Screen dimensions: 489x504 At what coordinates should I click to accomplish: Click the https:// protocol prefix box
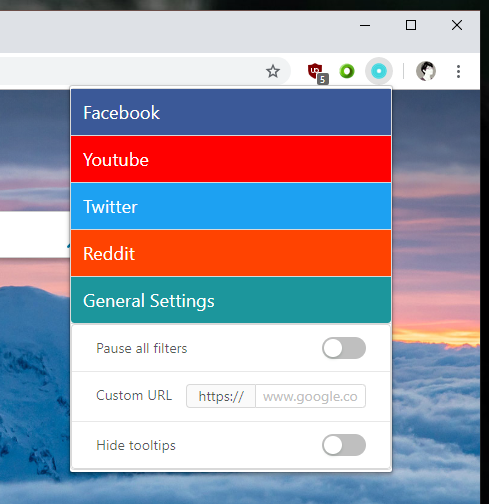click(221, 396)
